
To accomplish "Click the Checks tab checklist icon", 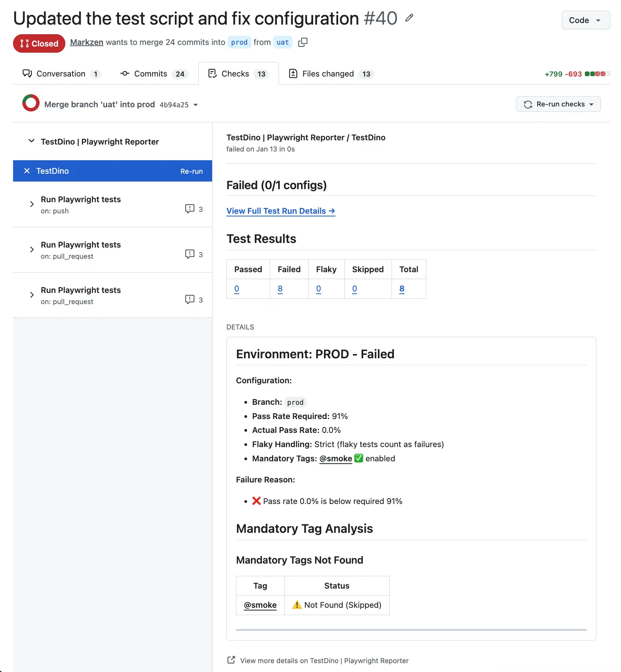I will click(213, 73).
